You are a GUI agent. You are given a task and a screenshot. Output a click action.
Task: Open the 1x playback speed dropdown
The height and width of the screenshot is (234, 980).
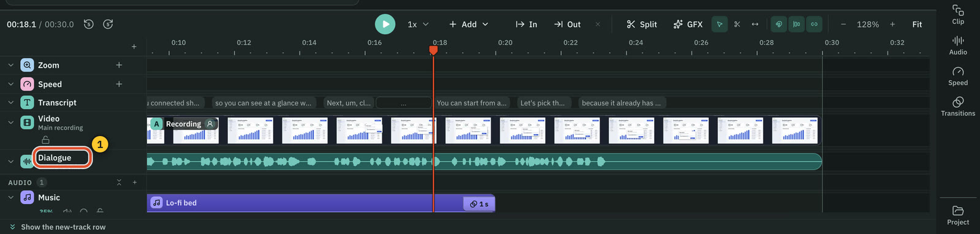[x=418, y=25]
